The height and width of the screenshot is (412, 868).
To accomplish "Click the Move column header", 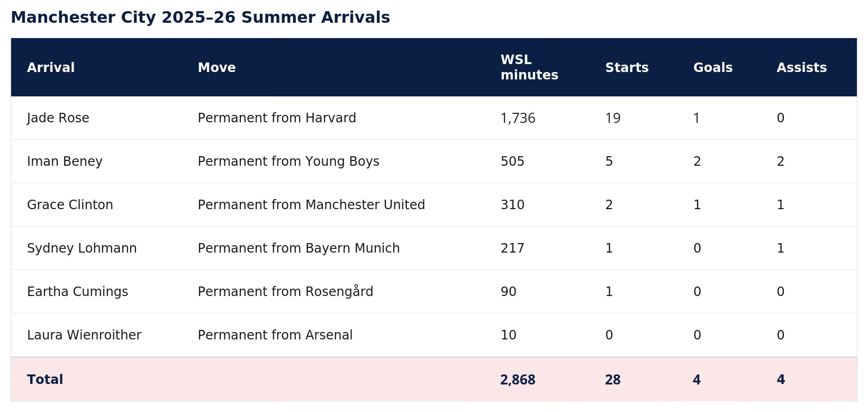I will coord(216,68).
